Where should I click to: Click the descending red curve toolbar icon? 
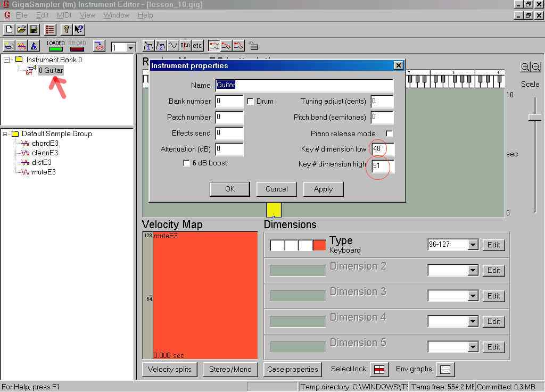[x=226, y=46]
